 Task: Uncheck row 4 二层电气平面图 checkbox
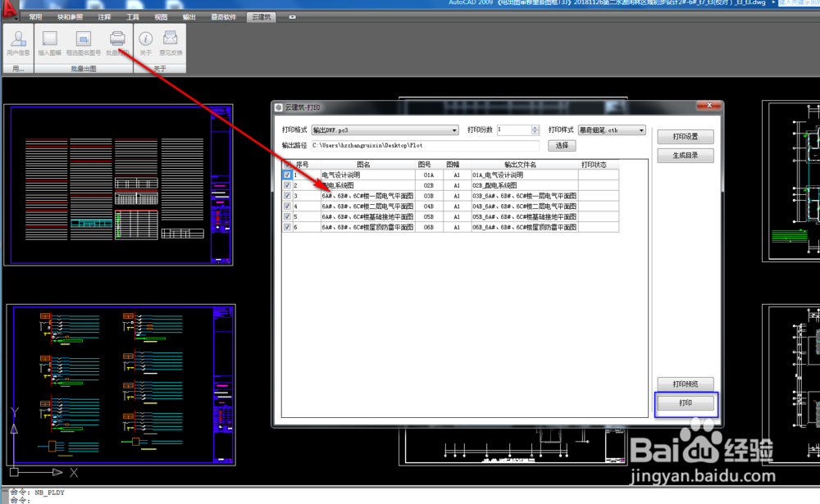point(287,206)
